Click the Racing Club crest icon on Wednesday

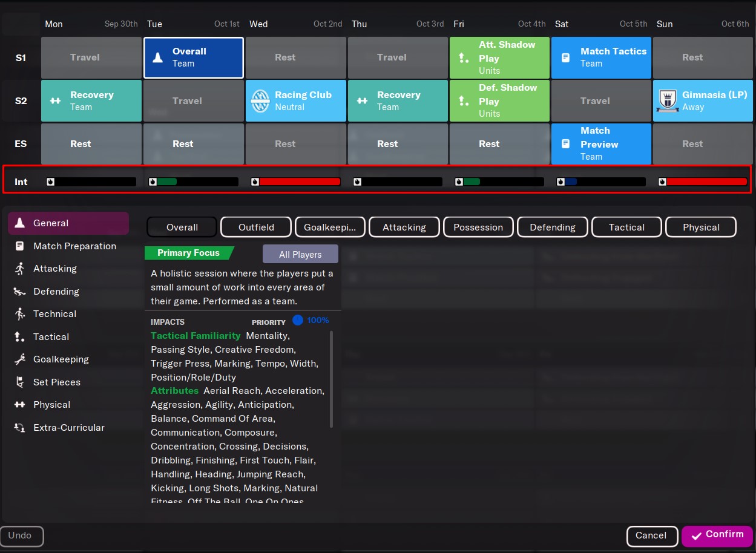tap(260, 101)
